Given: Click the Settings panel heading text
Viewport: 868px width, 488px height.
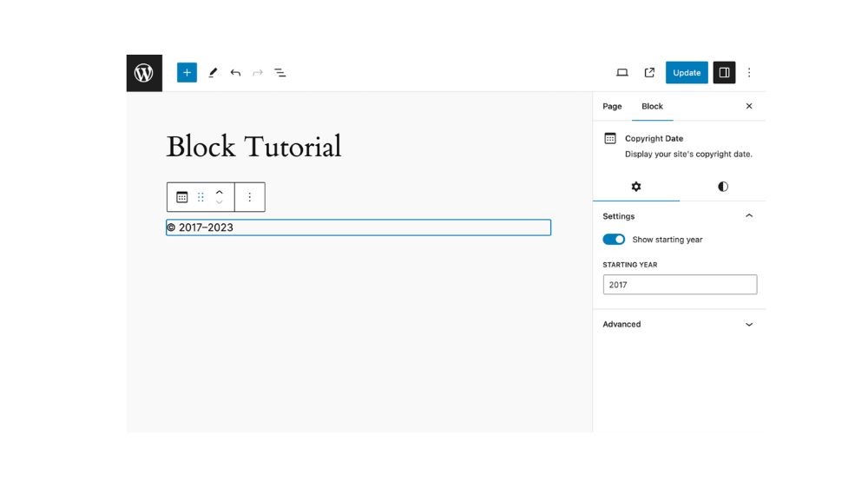Looking at the screenshot, I should click(x=618, y=216).
